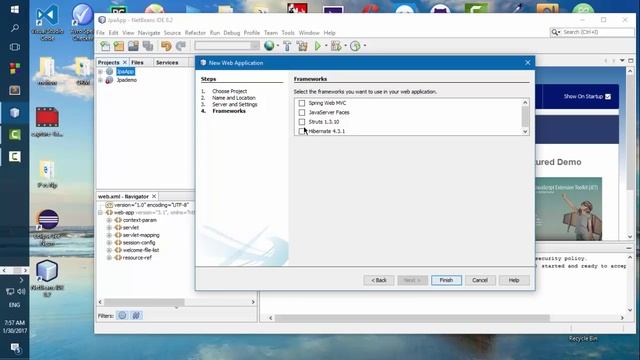Expand the resource-ref node
The height and width of the screenshot is (360, 640).
pyautogui.click(x=109, y=258)
